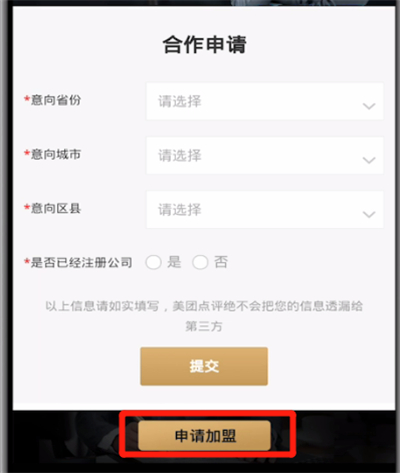Click the chevron arrow in the 意向省份 row

[369, 106]
